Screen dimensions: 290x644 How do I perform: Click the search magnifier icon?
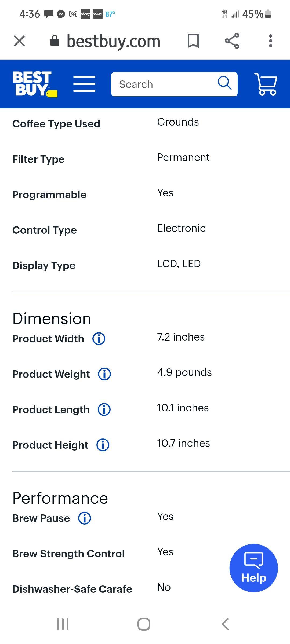point(224,83)
